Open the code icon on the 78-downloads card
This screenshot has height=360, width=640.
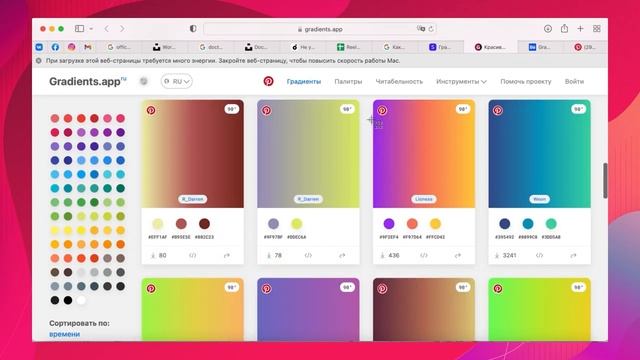[x=308, y=256]
